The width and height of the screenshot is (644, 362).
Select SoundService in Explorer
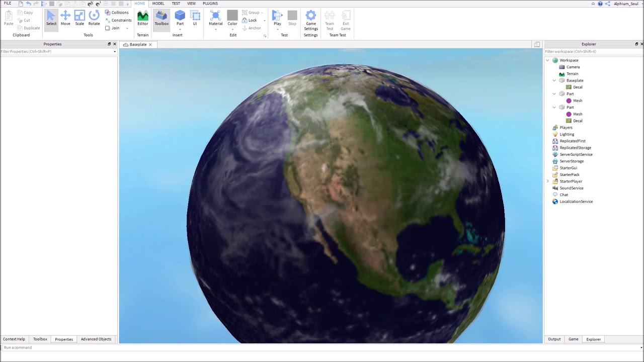571,188
